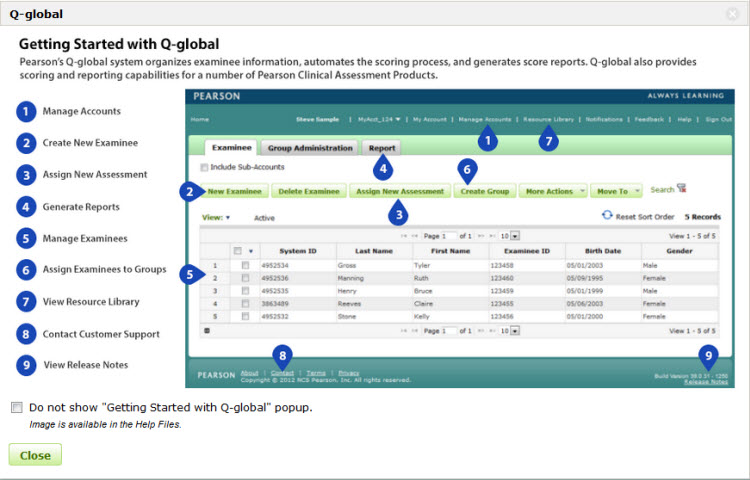Click the Delete Examinee button

click(x=309, y=191)
